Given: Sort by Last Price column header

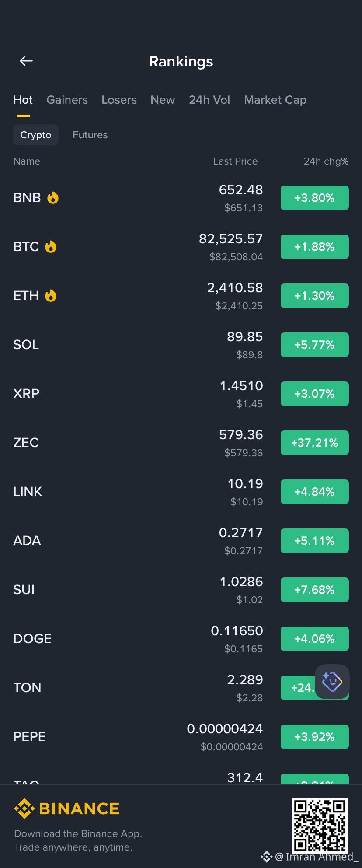Looking at the screenshot, I should click(x=235, y=161).
